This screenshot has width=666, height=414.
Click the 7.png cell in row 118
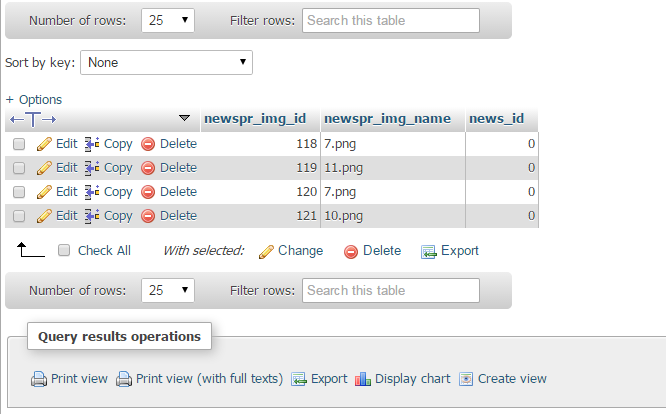click(393, 144)
